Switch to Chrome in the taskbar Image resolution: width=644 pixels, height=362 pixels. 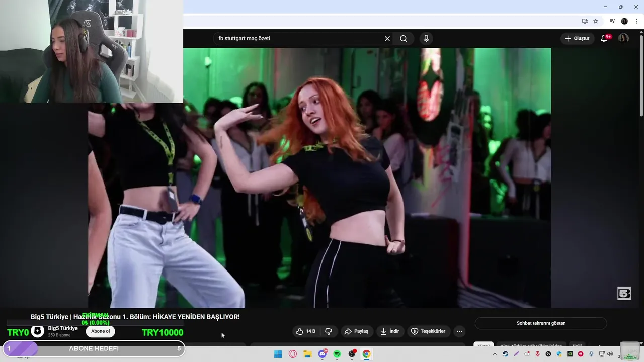(367, 354)
